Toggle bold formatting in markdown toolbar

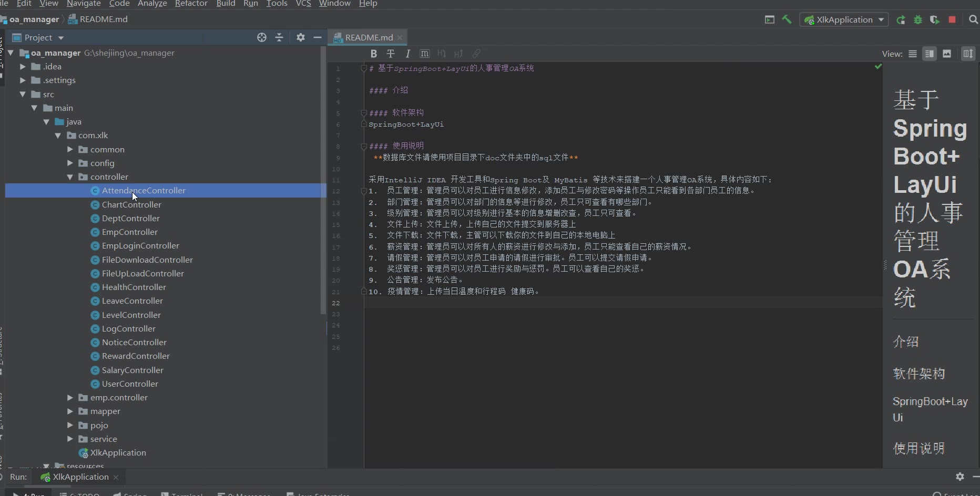[374, 54]
